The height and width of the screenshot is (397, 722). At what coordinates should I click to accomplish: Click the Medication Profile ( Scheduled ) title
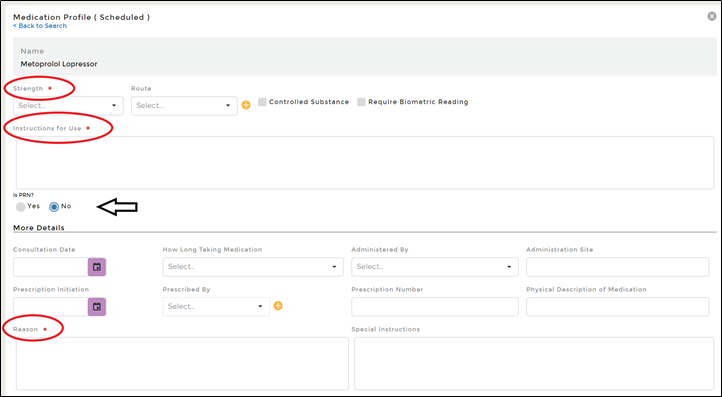82,17
